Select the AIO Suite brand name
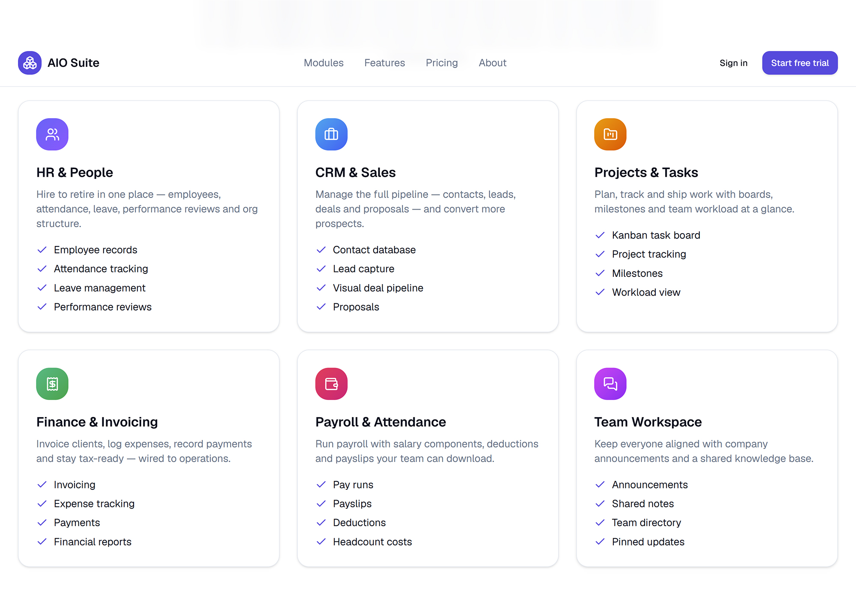Viewport: 856px width, 616px height. click(x=74, y=63)
